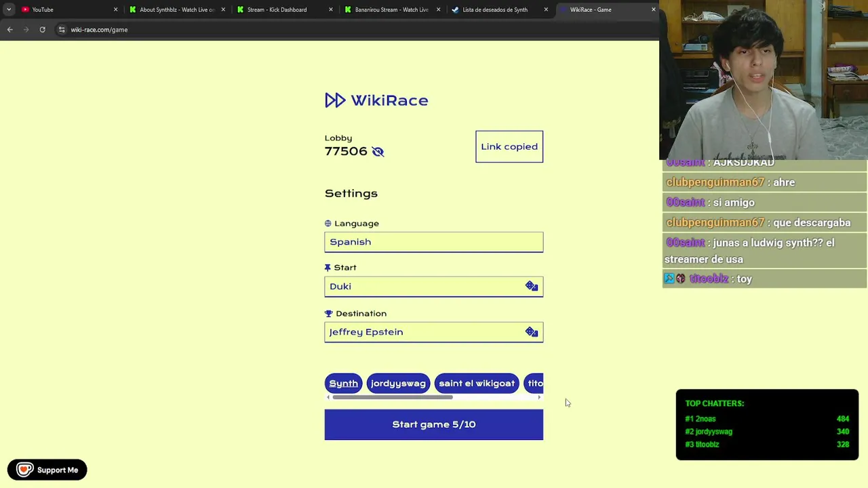The width and height of the screenshot is (868, 488).
Task: Click the Support Me button
Action: tap(47, 470)
